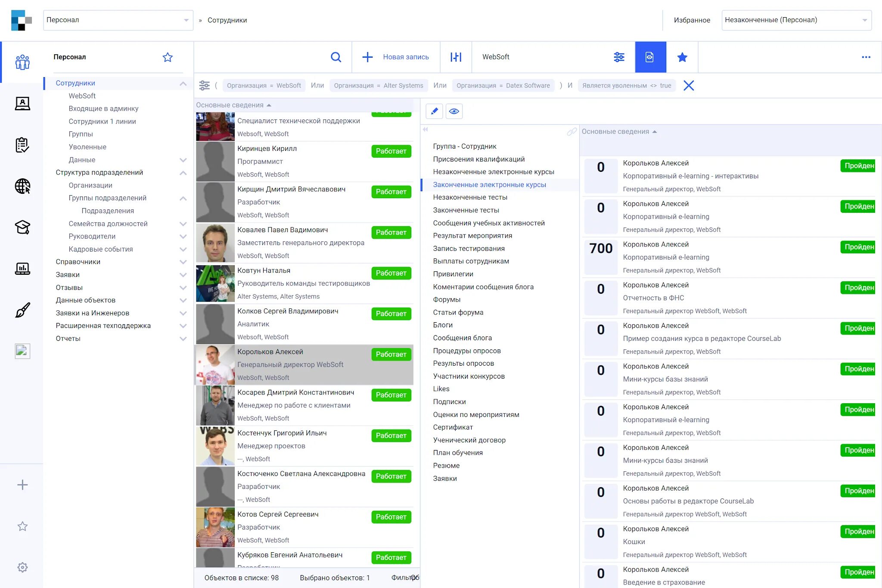Image resolution: width=882 pixels, height=588 pixels.
Task: Select Резюме item
Action: (446, 466)
